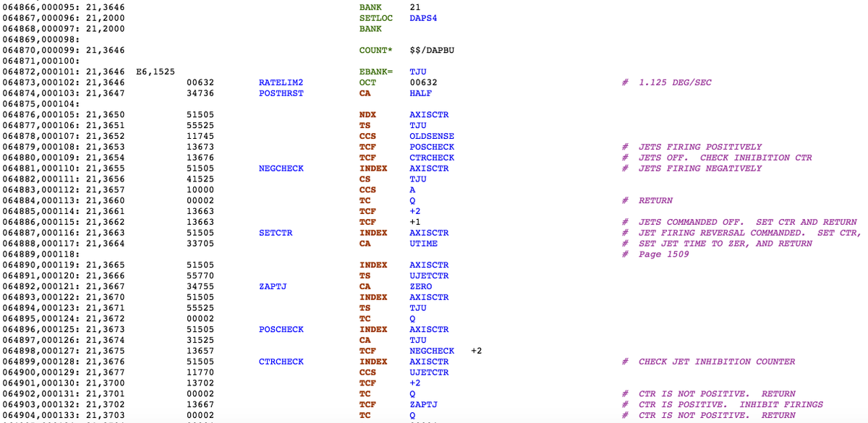This screenshot has width=868, height=423.
Task: Click octal word 11745
Action: [200, 136]
